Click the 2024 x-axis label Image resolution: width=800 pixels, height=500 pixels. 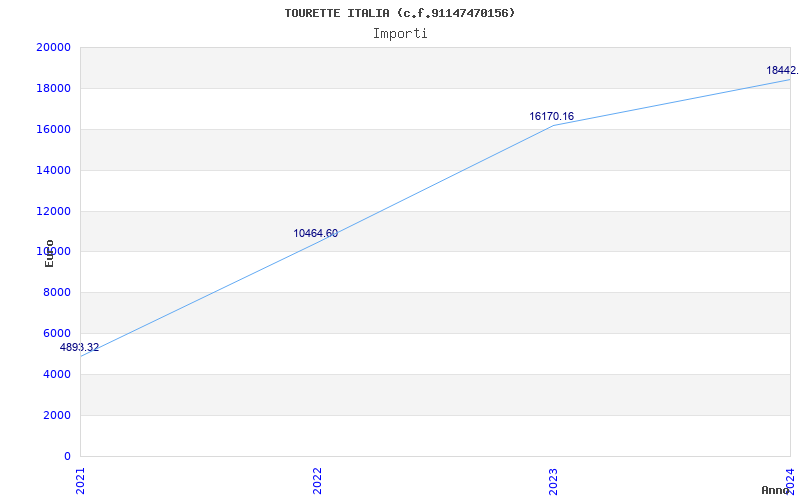pos(789,479)
